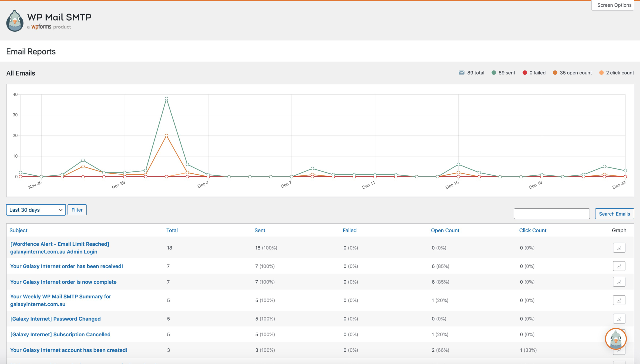Open the Last 30 days dropdown
640x364 pixels.
click(x=36, y=210)
